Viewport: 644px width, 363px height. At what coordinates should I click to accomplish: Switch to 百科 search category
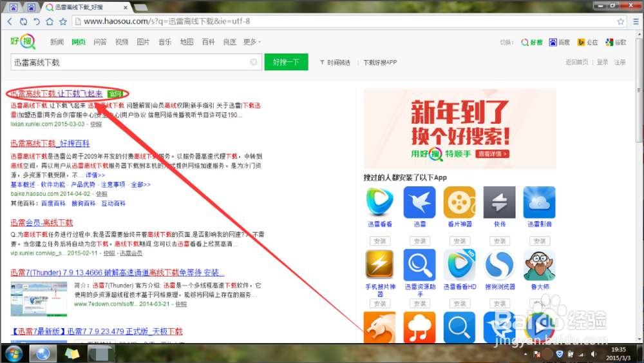click(x=208, y=42)
